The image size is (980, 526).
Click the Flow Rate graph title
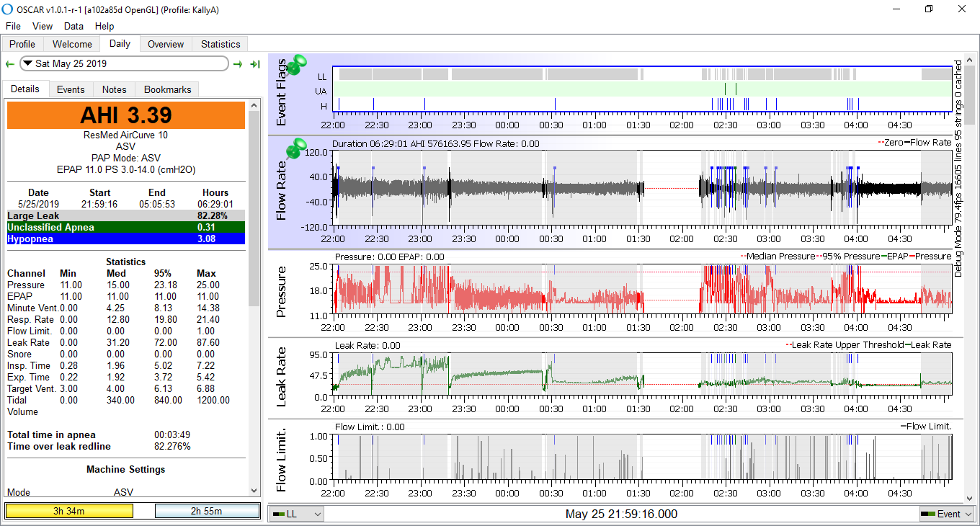tap(281, 191)
